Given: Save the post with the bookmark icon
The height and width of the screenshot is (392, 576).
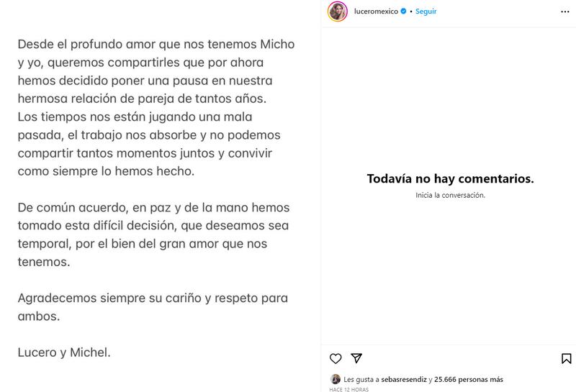Looking at the screenshot, I should pos(566,358).
